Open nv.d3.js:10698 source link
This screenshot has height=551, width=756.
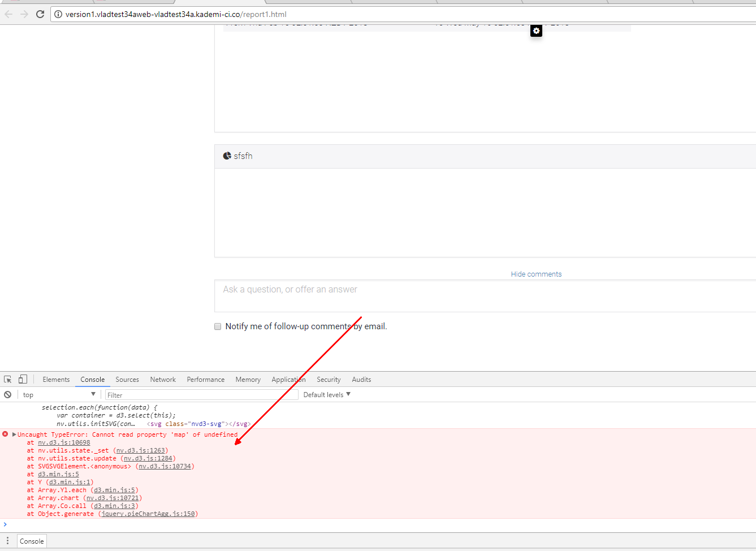click(64, 443)
